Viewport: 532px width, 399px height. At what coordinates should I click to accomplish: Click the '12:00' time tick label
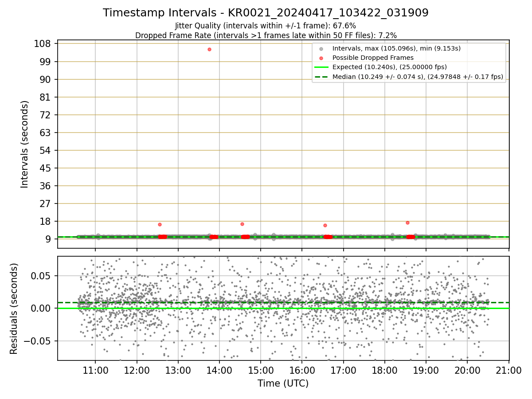click(137, 372)
